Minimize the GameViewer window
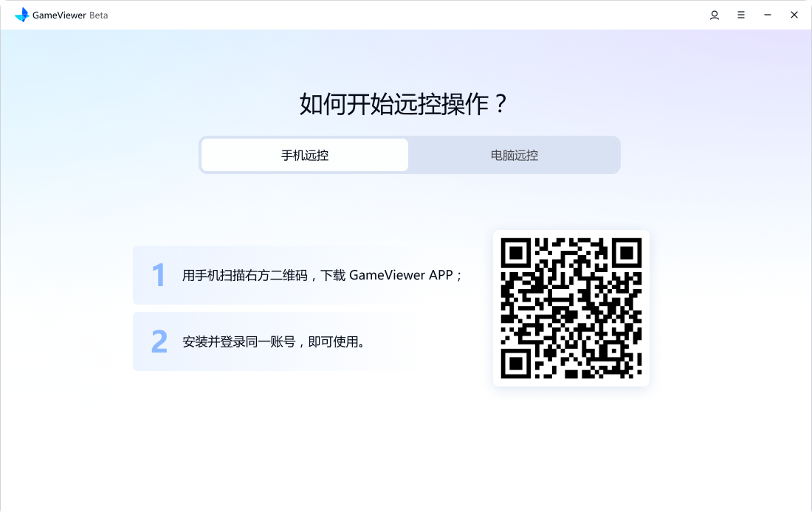This screenshot has width=812, height=517. 768,15
